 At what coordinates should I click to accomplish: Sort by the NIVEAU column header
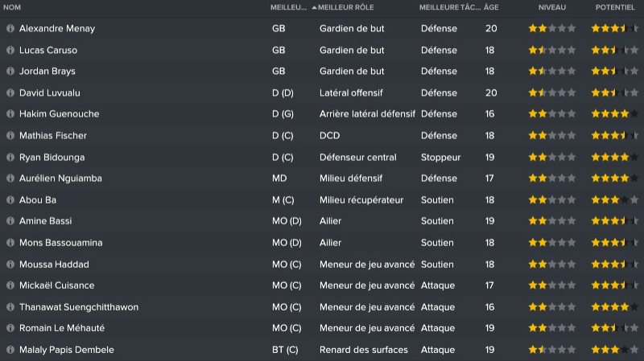point(552,7)
